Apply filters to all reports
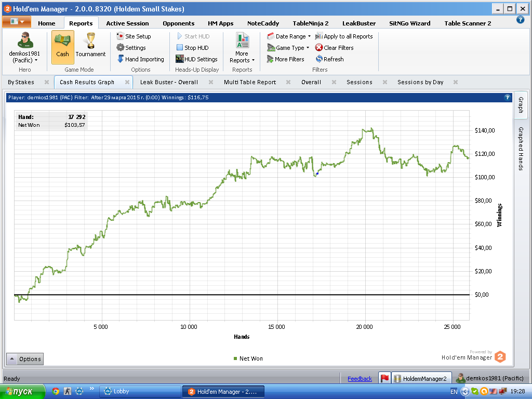This screenshot has height=399, width=532. (344, 36)
